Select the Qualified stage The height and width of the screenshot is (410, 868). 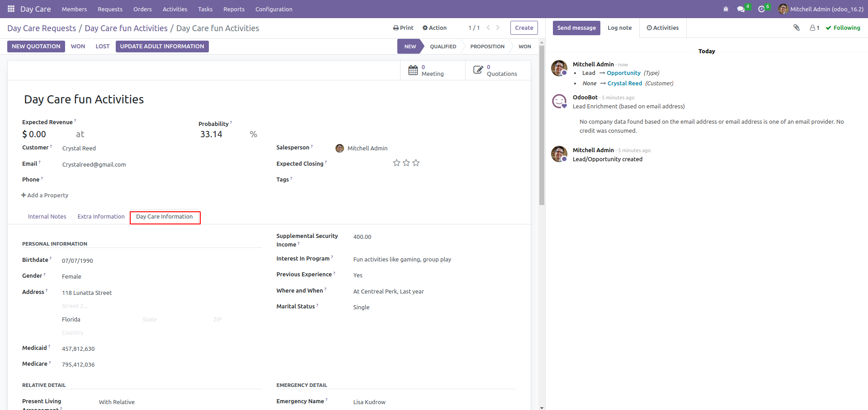(443, 46)
